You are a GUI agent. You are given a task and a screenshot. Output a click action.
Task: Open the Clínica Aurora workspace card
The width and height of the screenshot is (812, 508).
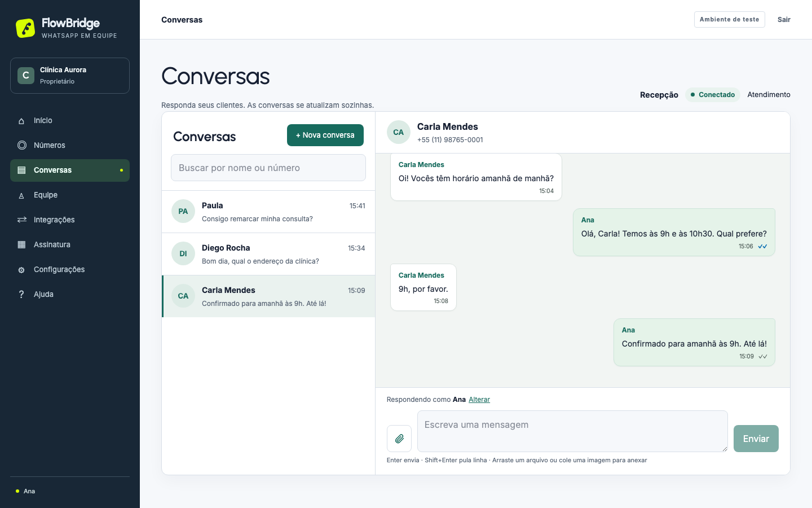(70, 76)
